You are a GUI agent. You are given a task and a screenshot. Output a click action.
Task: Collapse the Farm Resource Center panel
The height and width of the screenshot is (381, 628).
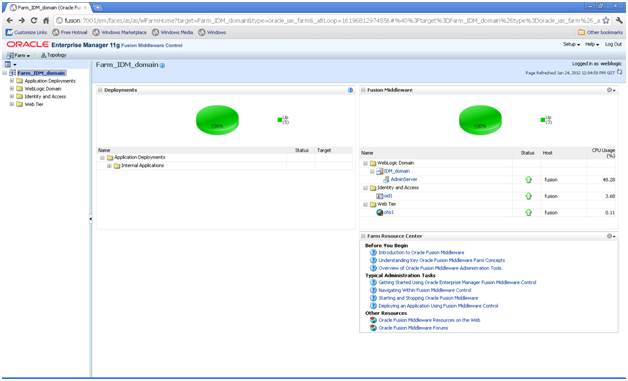363,236
